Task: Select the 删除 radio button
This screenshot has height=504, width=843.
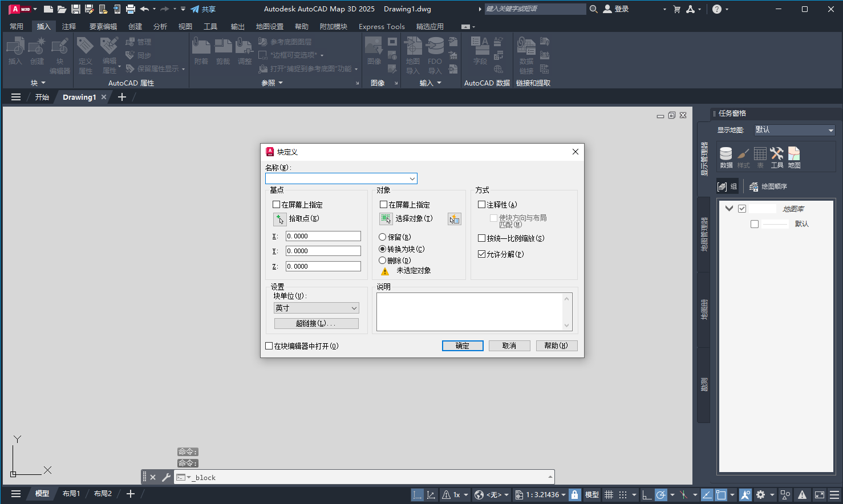Action: [382, 261]
